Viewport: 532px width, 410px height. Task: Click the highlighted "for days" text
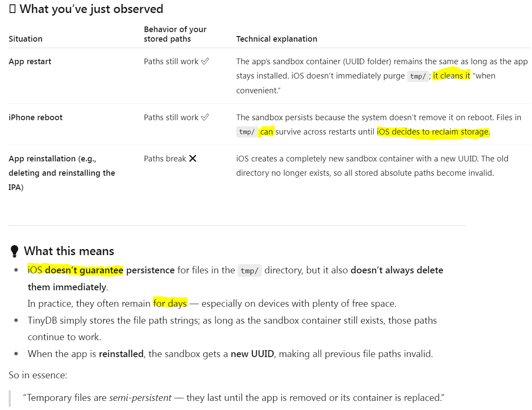pos(170,303)
